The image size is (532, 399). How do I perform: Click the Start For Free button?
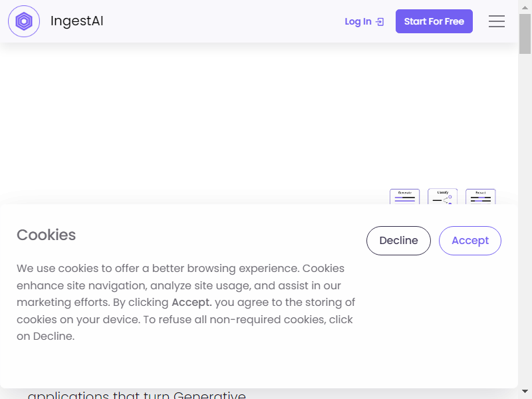434,21
